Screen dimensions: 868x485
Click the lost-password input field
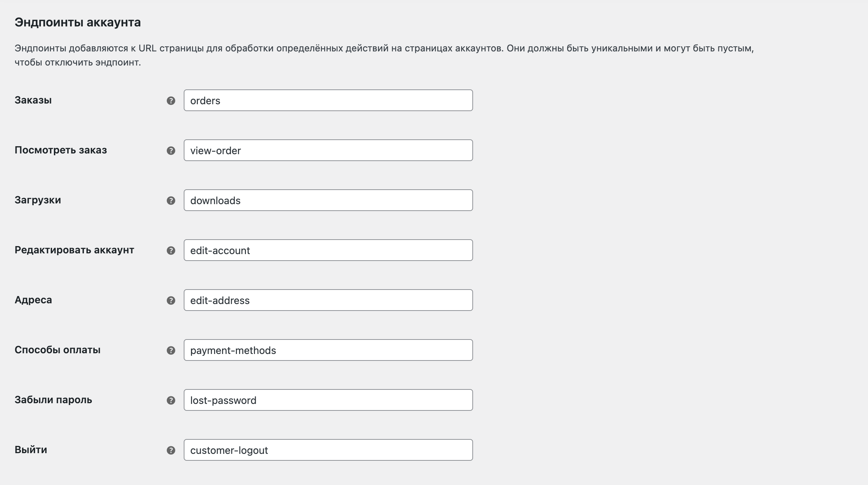(328, 400)
